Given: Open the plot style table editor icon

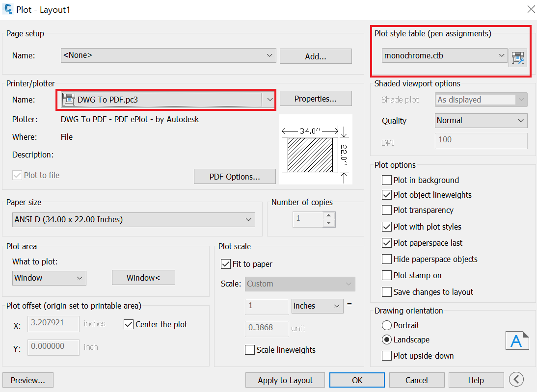Looking at the screenshot, I should 517,58.
